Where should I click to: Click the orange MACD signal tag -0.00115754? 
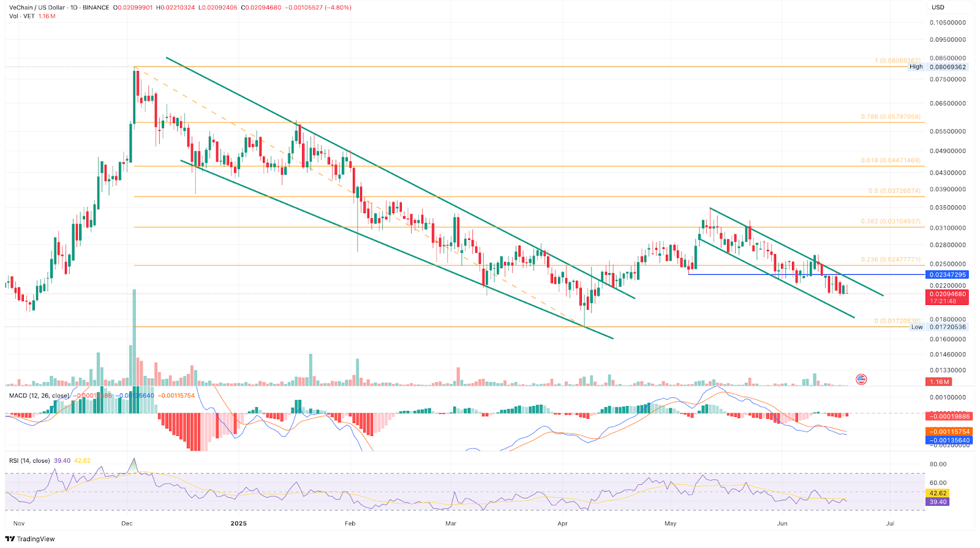point(949,432)
